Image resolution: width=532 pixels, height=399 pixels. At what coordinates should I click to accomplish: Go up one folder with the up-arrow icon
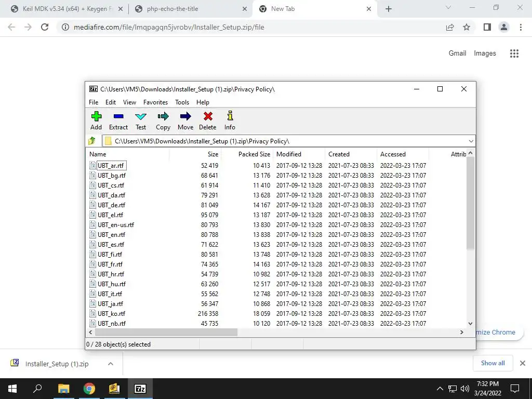92,141
